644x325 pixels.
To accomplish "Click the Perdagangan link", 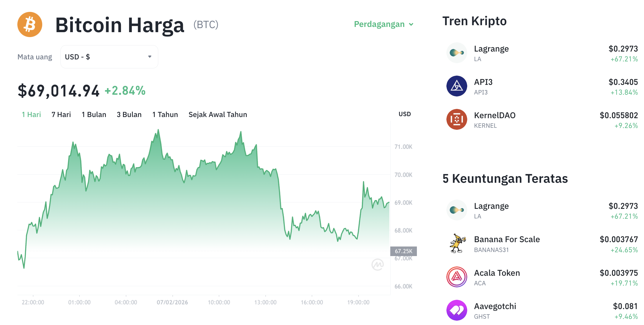I will tap(379, 24).
